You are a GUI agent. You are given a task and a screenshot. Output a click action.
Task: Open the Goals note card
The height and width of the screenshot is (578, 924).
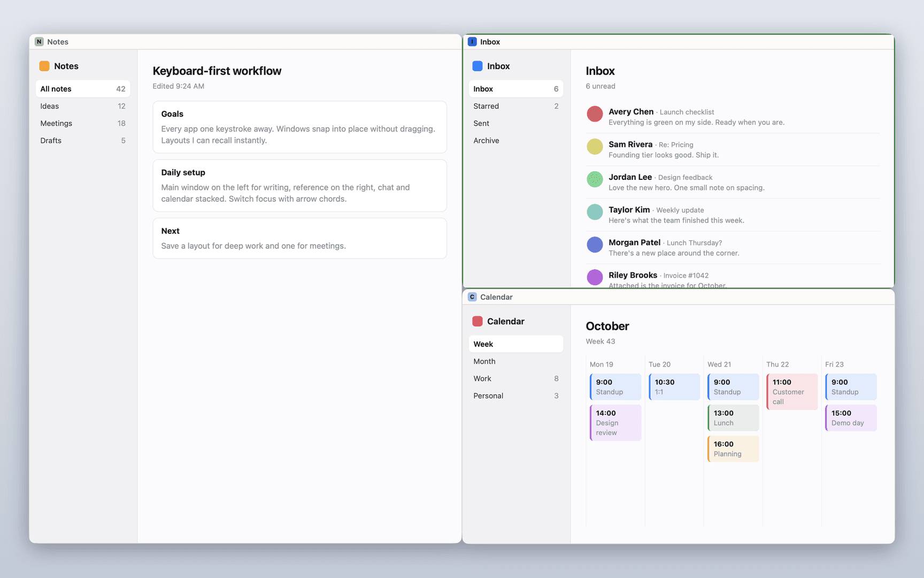coord(299,127)
